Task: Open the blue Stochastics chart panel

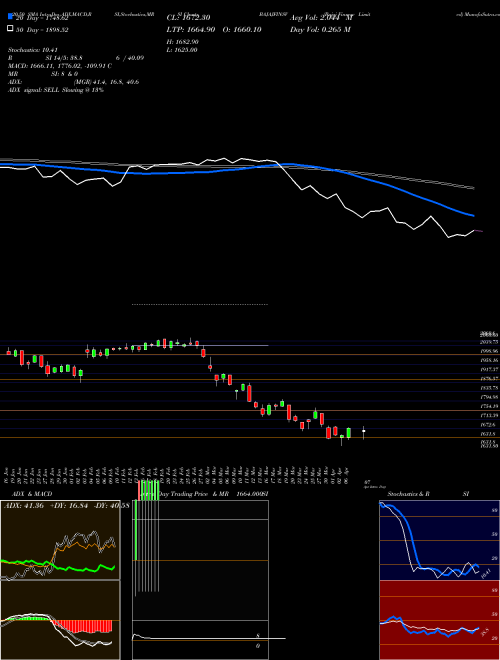Action: (439, 540)
